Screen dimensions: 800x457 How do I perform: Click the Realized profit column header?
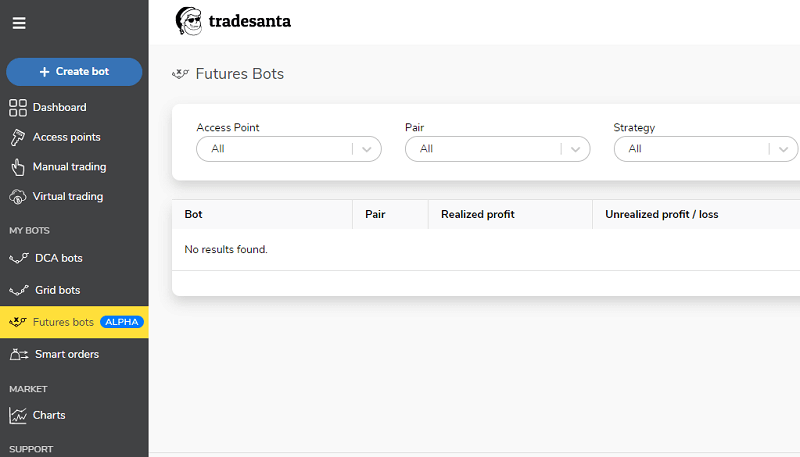(478, 214)
